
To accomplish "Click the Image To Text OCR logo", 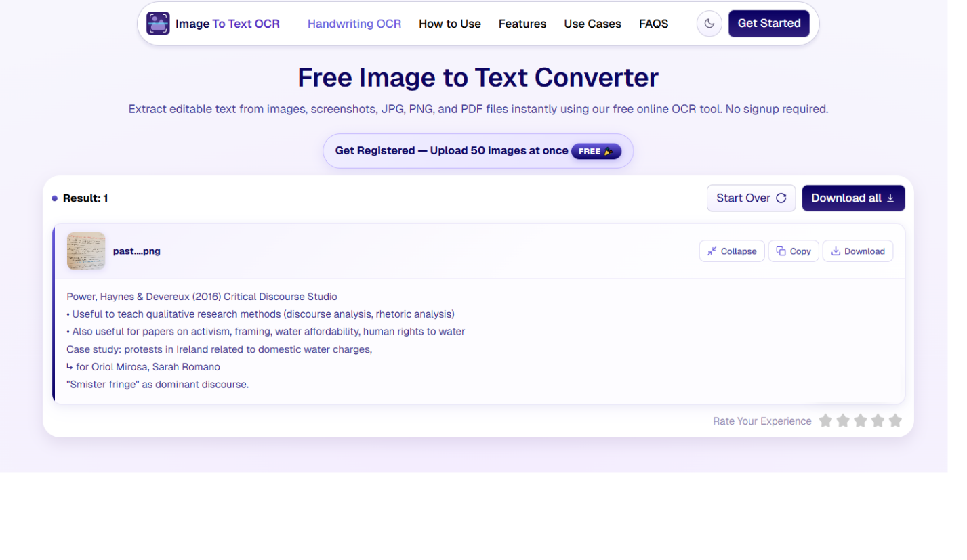I will point(213,24).
